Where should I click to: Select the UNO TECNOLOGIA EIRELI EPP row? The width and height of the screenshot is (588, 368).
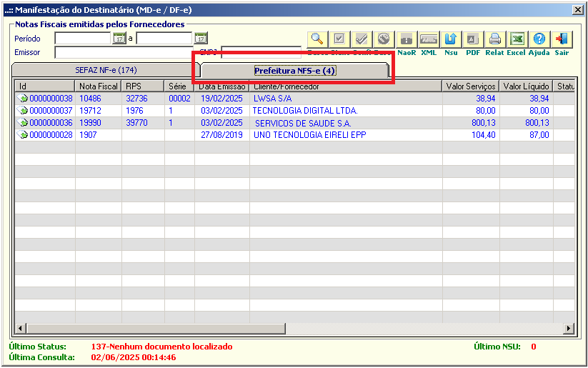(295, 134)
